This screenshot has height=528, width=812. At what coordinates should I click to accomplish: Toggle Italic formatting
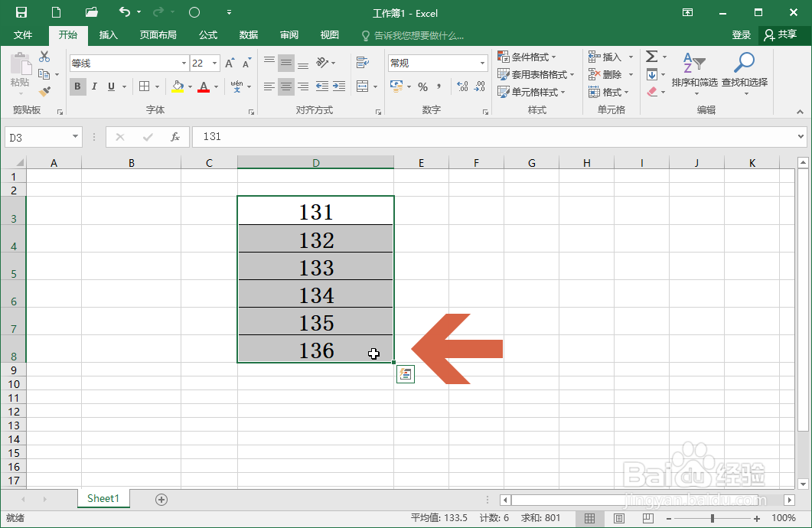tap(94, 86)
